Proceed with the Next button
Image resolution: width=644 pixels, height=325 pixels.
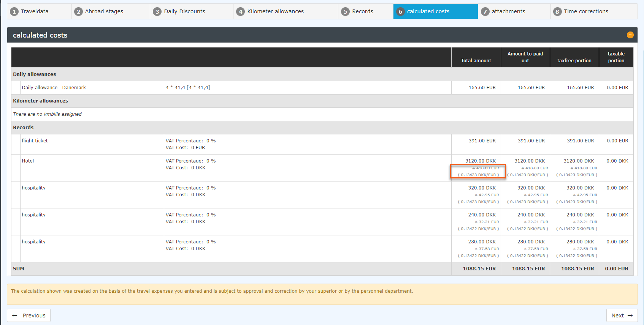pos(622,316)
